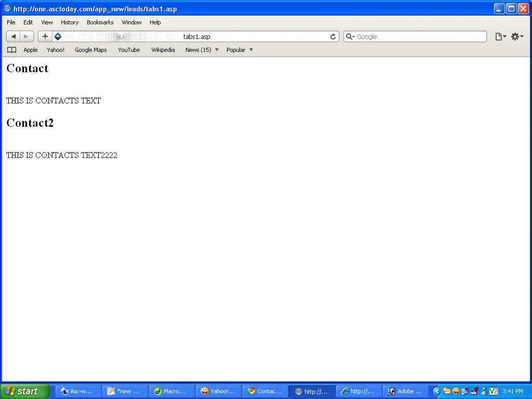
Task: Open the Popular bookmark folder
Action: click(x=236, y=50)
